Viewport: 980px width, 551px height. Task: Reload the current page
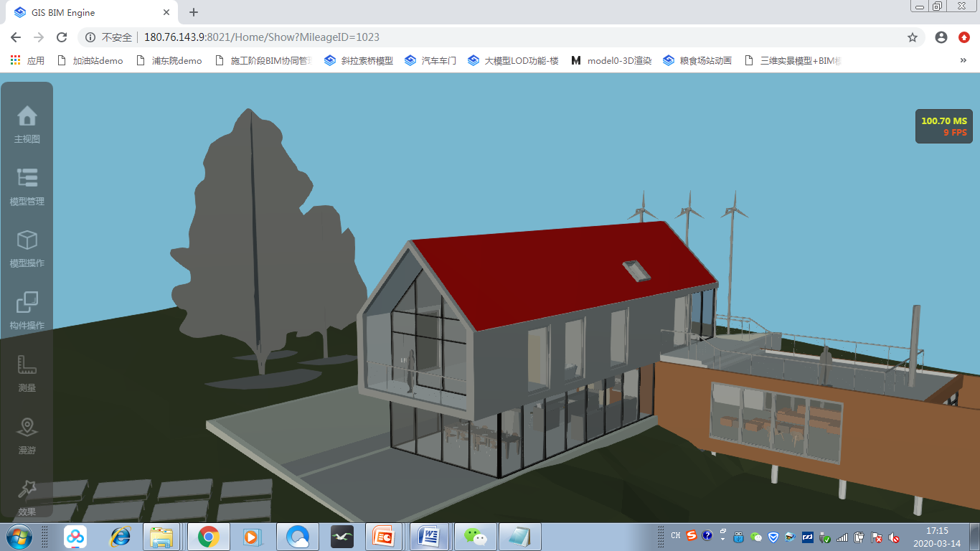64,37
